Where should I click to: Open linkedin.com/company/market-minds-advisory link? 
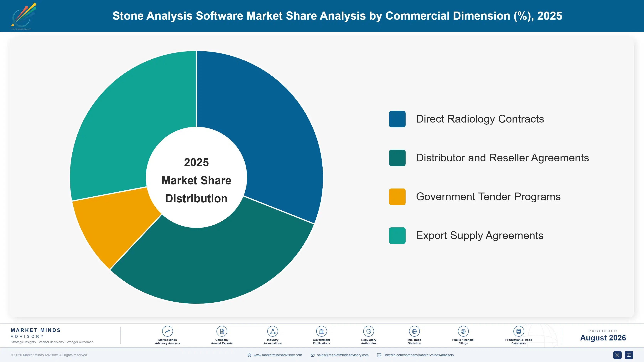coord(419,355)
